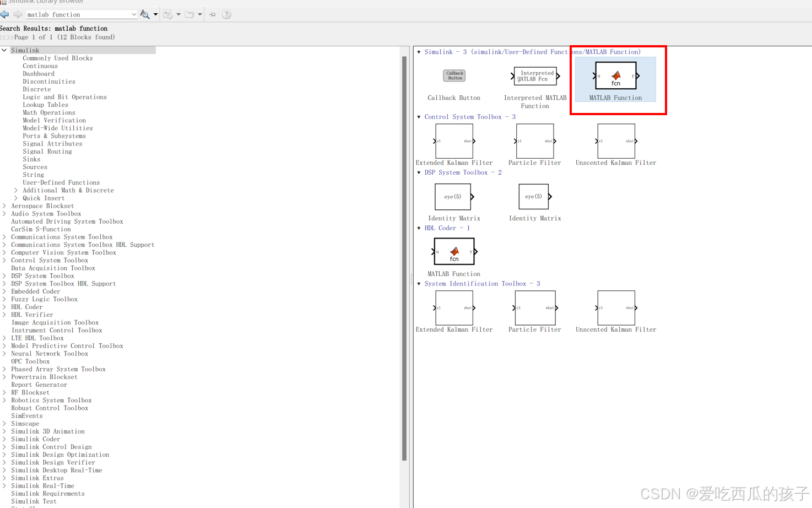Select the Math Operations library
This screenshot has width=812, height=508.
coord(49,112)
